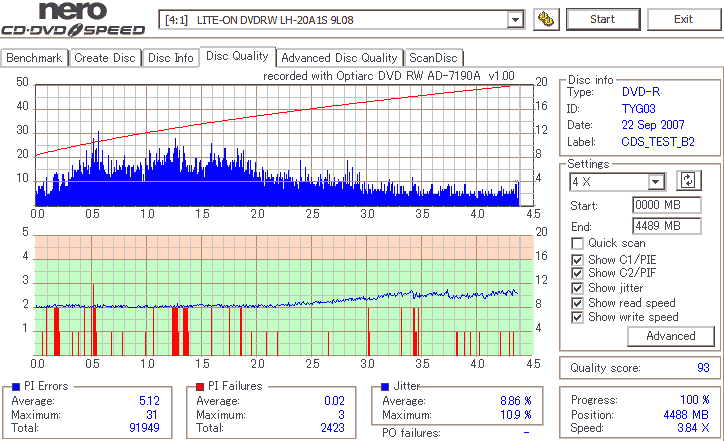Click the Exit button
The height and width of the screenshot is (441, 724).
(683, 19)
